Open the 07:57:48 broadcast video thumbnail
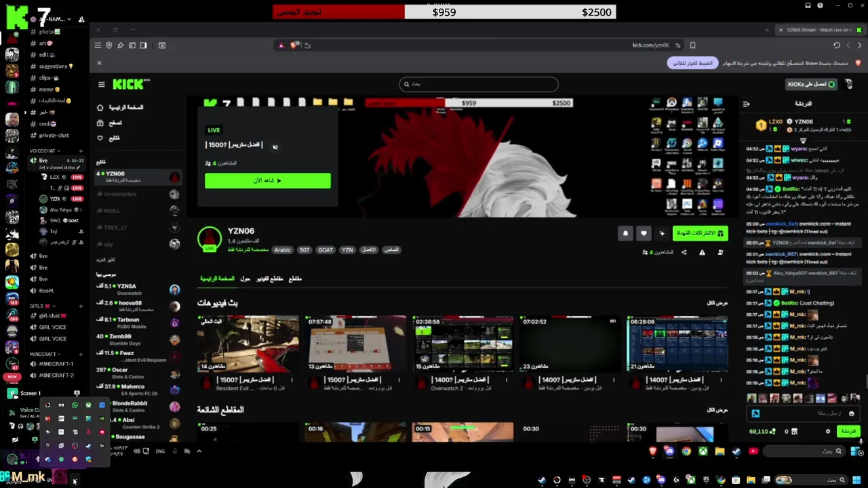 [x=355, y=344]
